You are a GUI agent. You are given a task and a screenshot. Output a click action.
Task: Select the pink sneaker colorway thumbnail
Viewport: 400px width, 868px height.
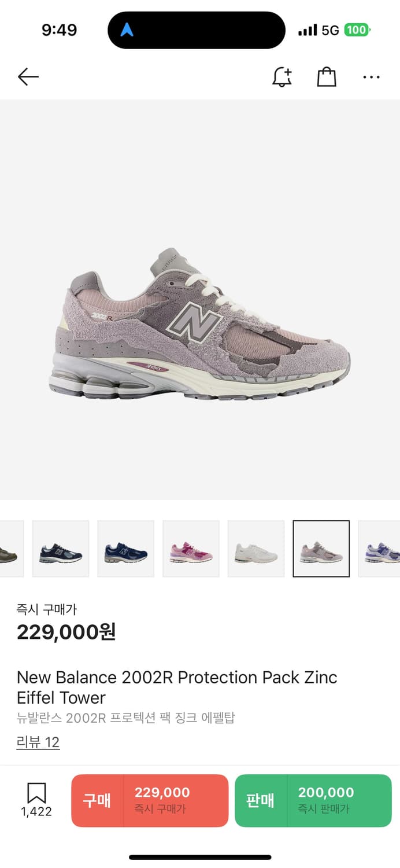point(191,549)
